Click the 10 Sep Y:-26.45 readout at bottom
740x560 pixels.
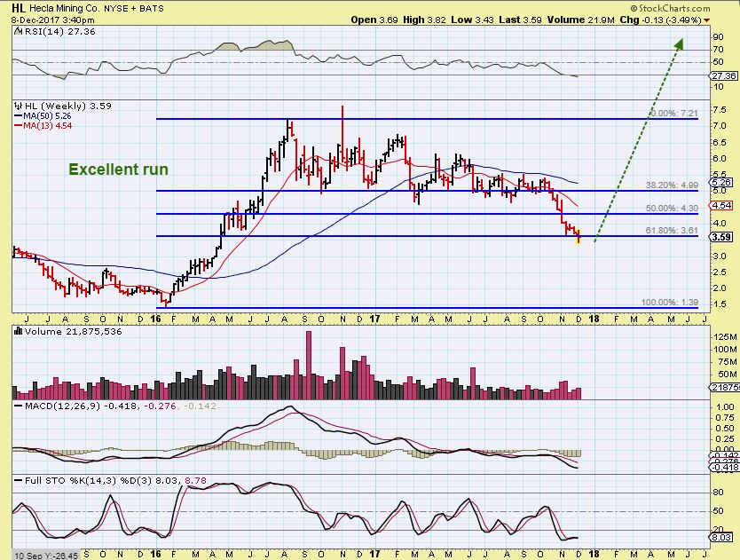coord(47,556)
